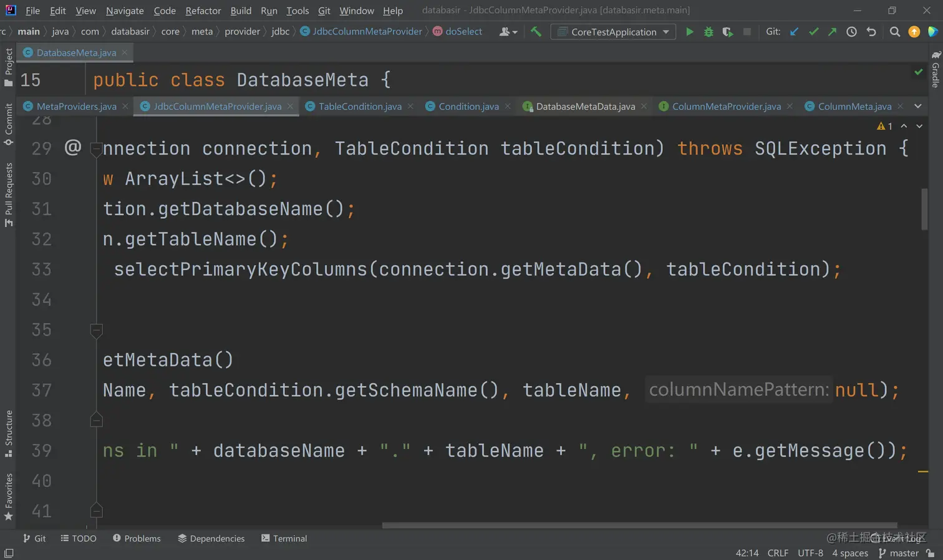943x560 pixels.
Task: Close the JdbcColumnMetaProvider.java tab
Action: click(291, 106)
